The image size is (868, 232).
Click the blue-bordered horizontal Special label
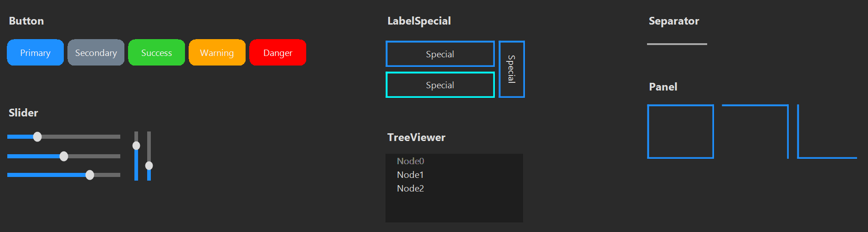click(x=440, y=54)
